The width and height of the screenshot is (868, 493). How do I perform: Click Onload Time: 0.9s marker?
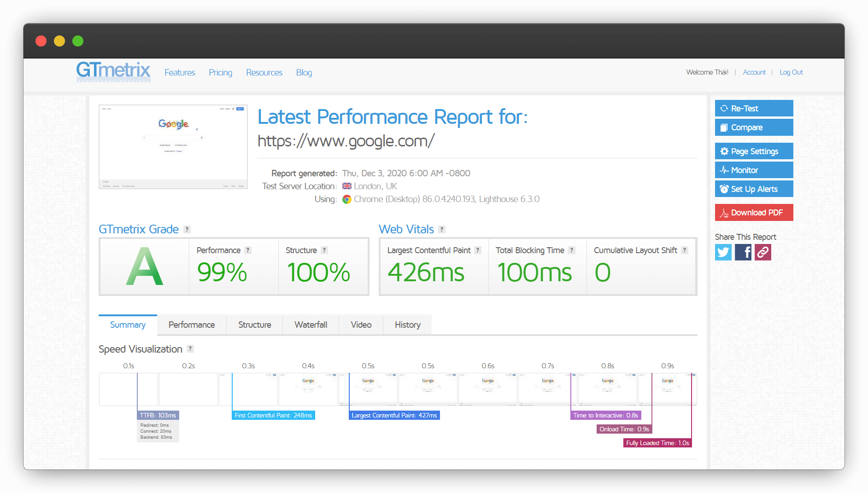(x=624, y=429)
